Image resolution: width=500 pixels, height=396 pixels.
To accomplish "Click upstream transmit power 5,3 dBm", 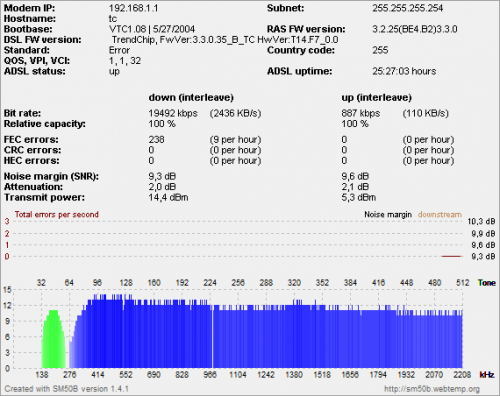I will coord(359,197).
